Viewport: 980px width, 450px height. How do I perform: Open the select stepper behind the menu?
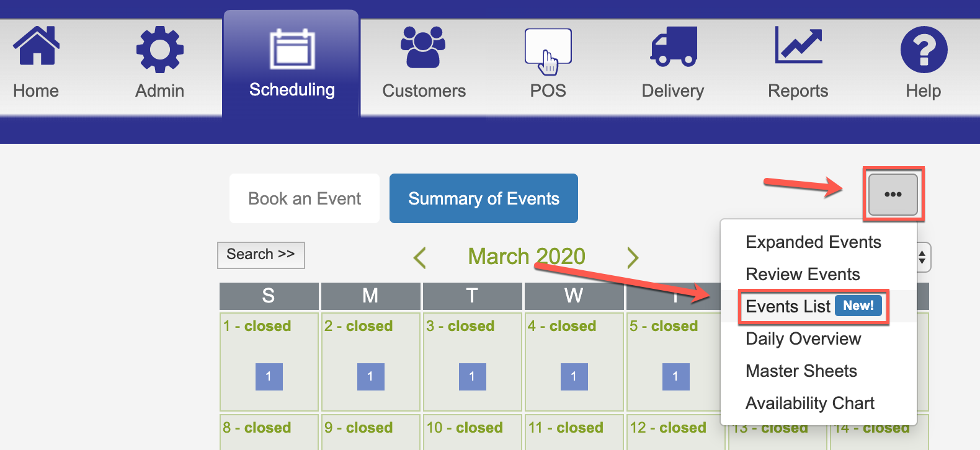pos(923,257)
